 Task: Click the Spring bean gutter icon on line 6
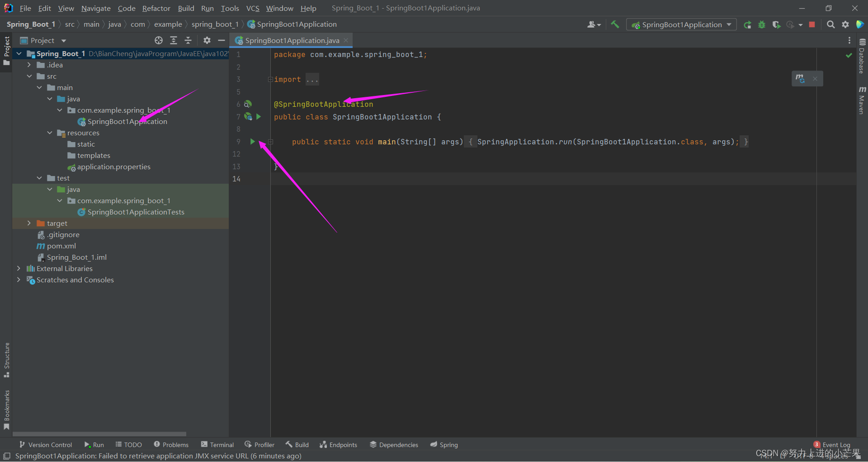(248, 104)
